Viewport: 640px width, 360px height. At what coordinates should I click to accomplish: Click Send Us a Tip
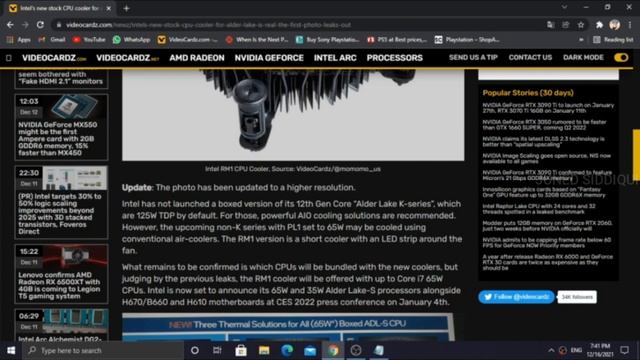pos(473,58)
